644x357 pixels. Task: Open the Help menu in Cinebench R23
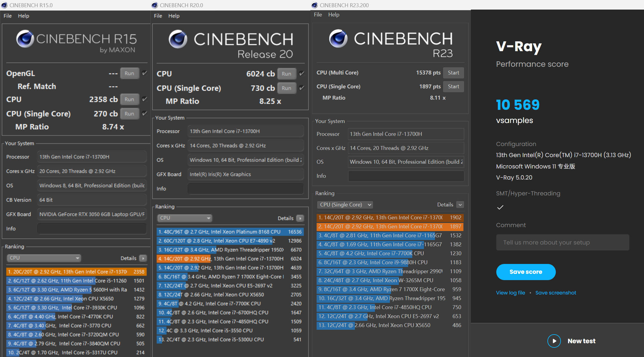pyautogui.click(x=334, y=15)
